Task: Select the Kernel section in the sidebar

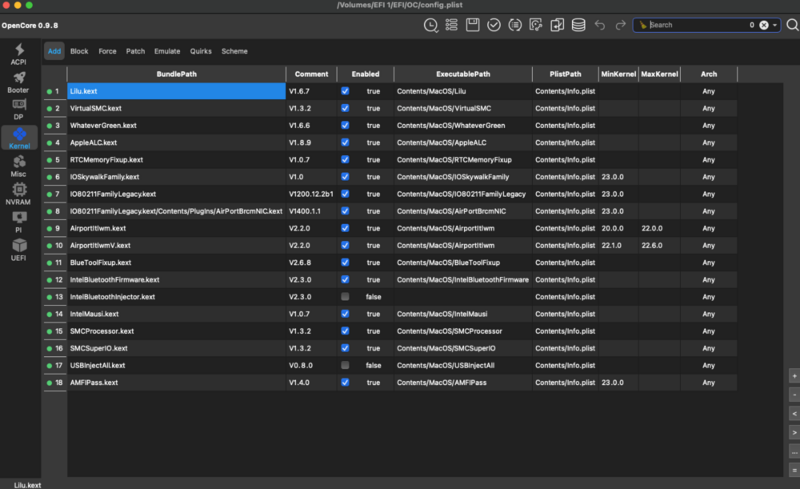Action: pos(19,137)
